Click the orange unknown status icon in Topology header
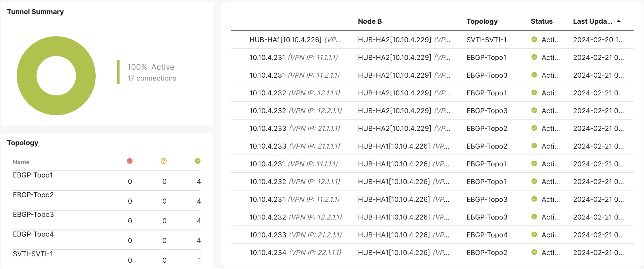The width and height of the screenshot is (644, 269). tap(164, 161)
